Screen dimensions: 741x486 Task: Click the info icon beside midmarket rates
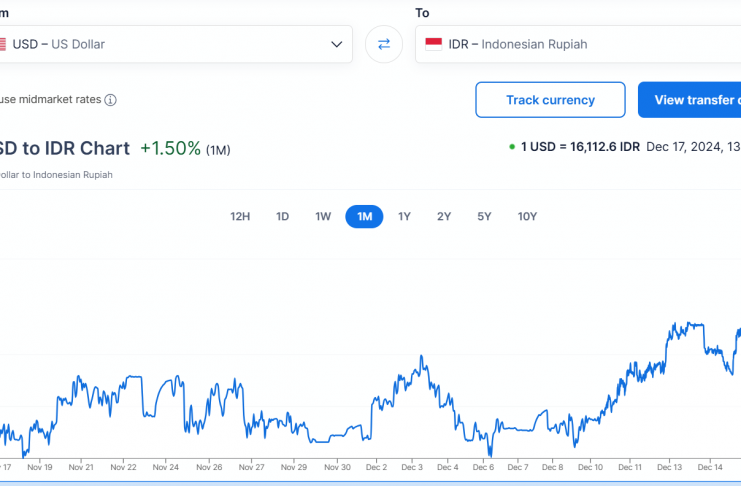tap(110, 100)
